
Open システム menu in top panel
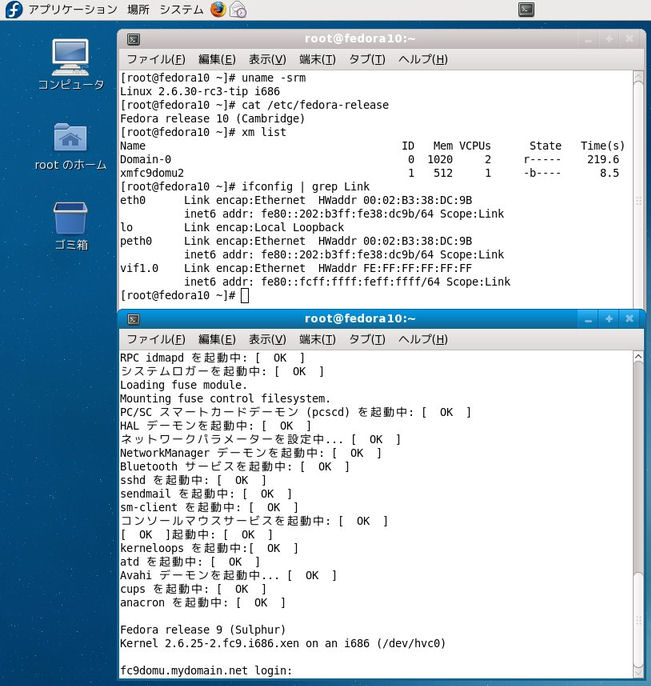181,9
